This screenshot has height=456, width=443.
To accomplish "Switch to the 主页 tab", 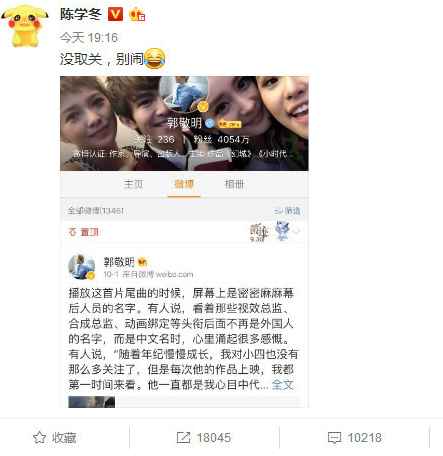I will (133, 184).
